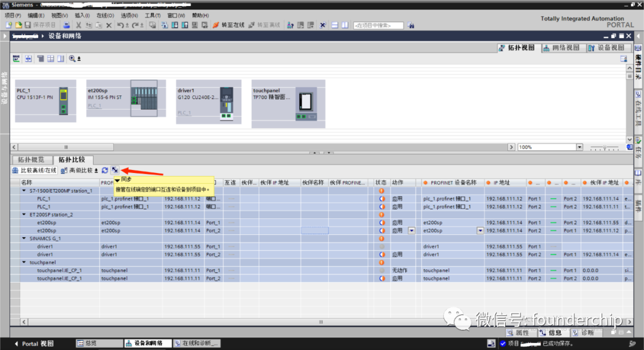Click the split editor vertically icon
Viewport: 644px width, 350px height.
345,25
